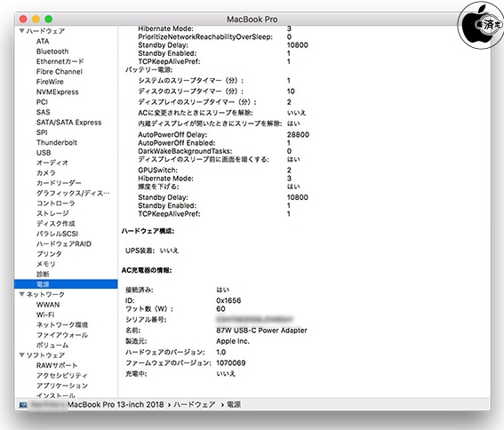Close the MacBook Pro window
Viewport: 504px width, 430px height.
pyautogui.click(x=23, y=20)
